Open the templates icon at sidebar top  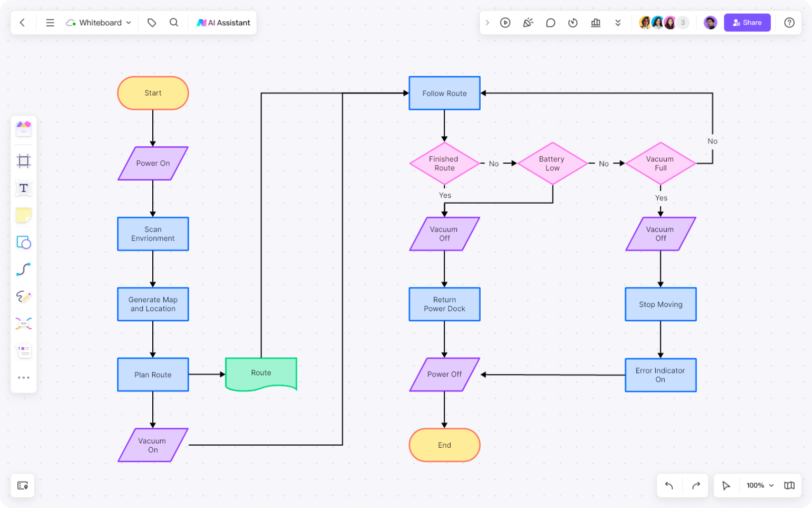click(x=23, y=128)
